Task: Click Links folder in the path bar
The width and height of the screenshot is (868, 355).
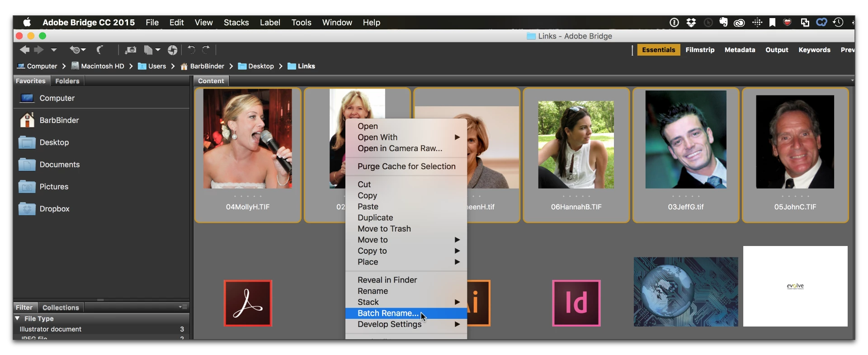Action: tap(301, 66)
